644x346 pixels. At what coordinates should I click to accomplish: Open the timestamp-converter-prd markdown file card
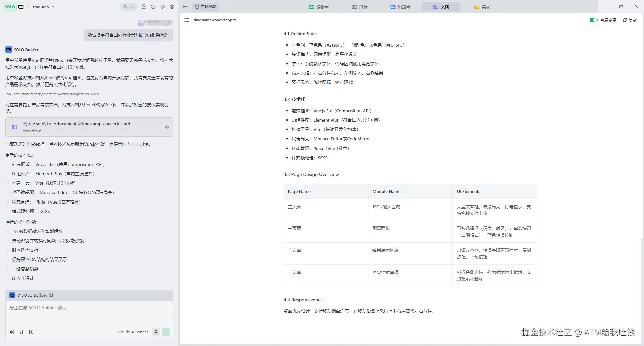pyautogui.click(x=89, y=127)
